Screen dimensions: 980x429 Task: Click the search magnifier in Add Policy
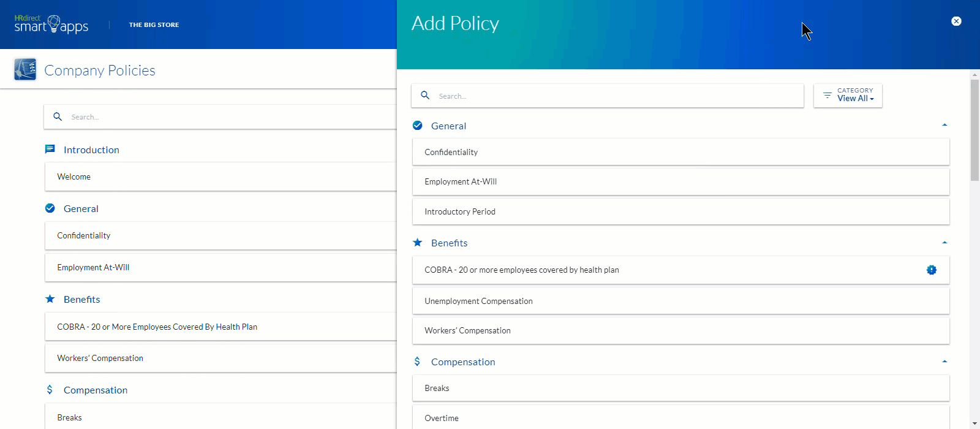tap(425, 96)
